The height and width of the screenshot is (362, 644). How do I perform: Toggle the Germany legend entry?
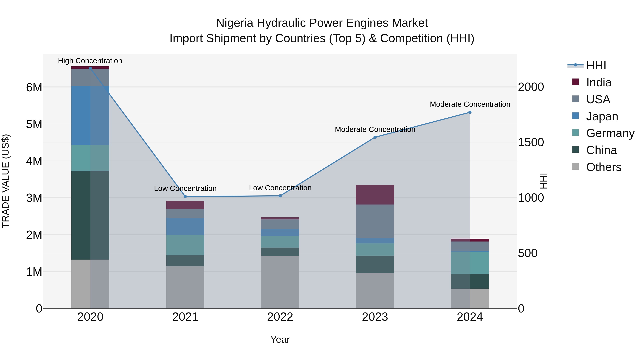click(x=603, y=133)
